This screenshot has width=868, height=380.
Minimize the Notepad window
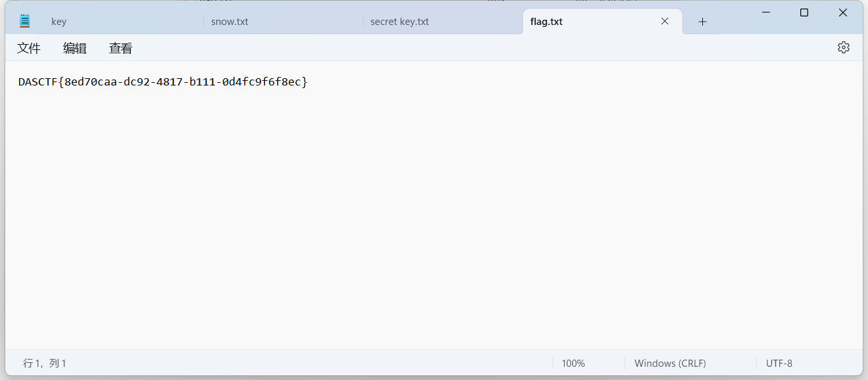click(x=765, y=12)
